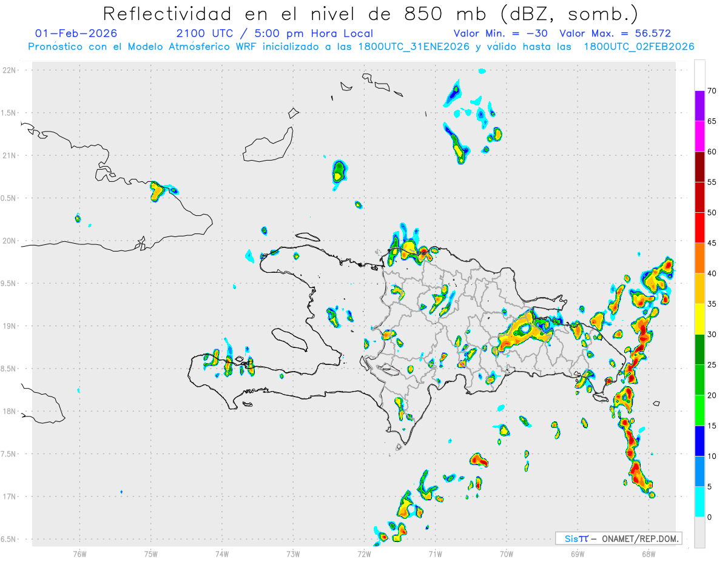Screen dimensions: 728x562
Task: Click the '68W' longitude axis label
Action: (649, 554)
